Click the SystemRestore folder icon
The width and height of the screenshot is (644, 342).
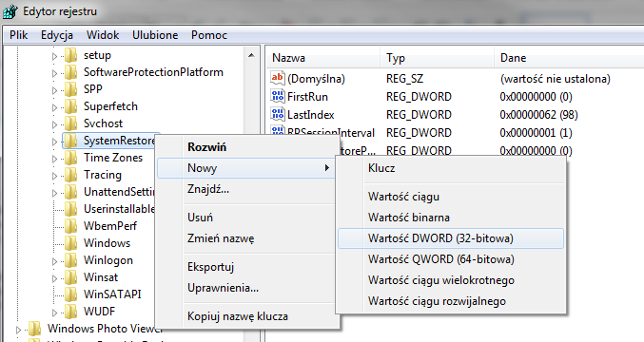(x=71, y=141)
